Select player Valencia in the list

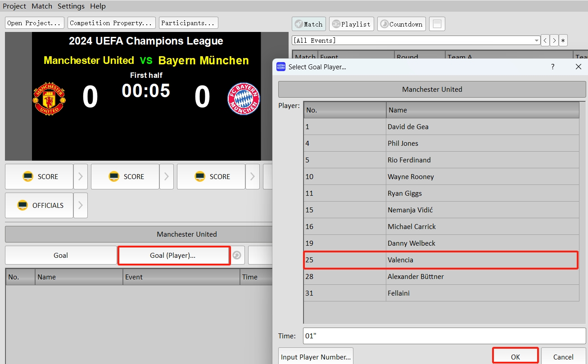(440, 260)
